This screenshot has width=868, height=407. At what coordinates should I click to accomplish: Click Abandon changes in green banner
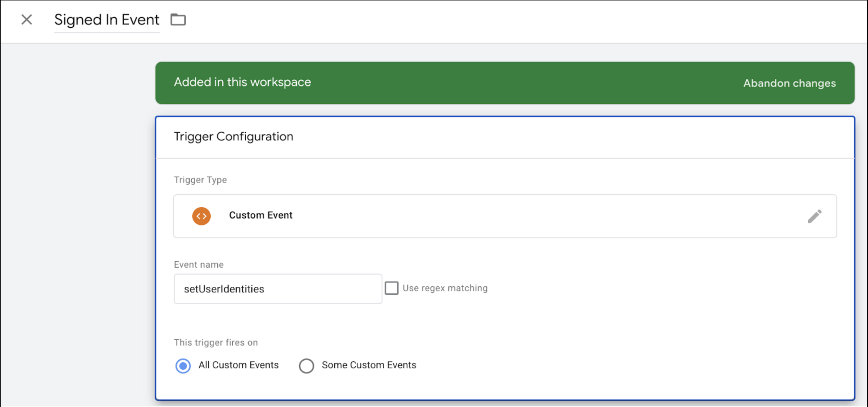point(789,83)
